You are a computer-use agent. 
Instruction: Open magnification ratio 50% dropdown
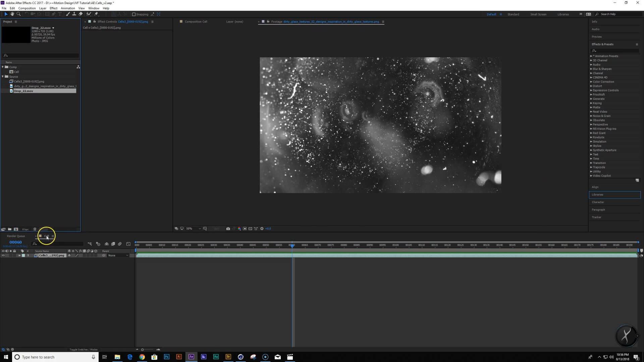click(193, 229)
